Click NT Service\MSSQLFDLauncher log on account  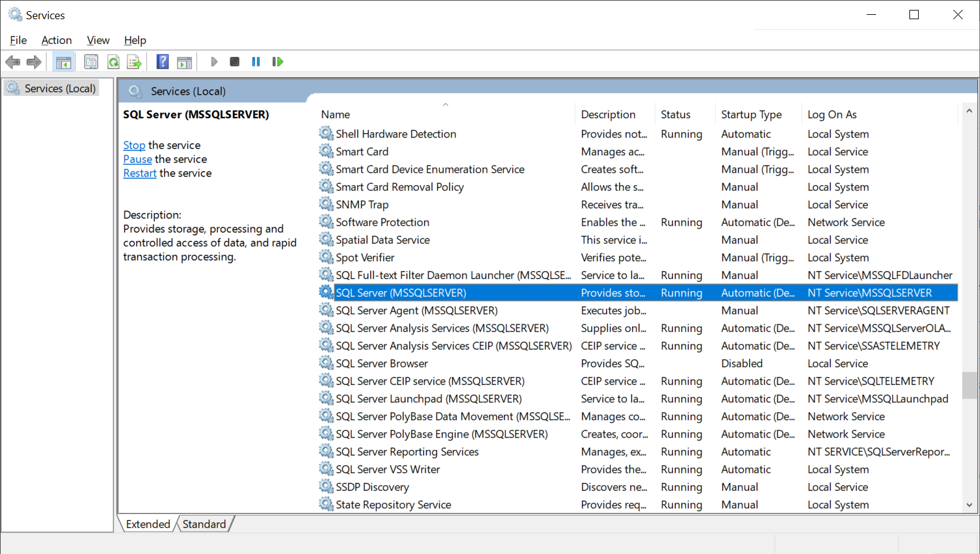pyautogui.click(x=880, y=275)
